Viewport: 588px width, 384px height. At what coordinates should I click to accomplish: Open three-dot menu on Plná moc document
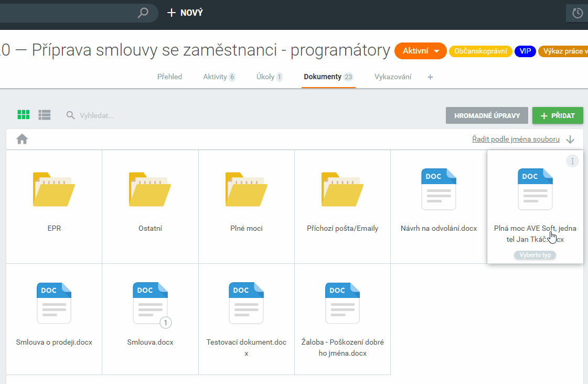pos(572,161)
